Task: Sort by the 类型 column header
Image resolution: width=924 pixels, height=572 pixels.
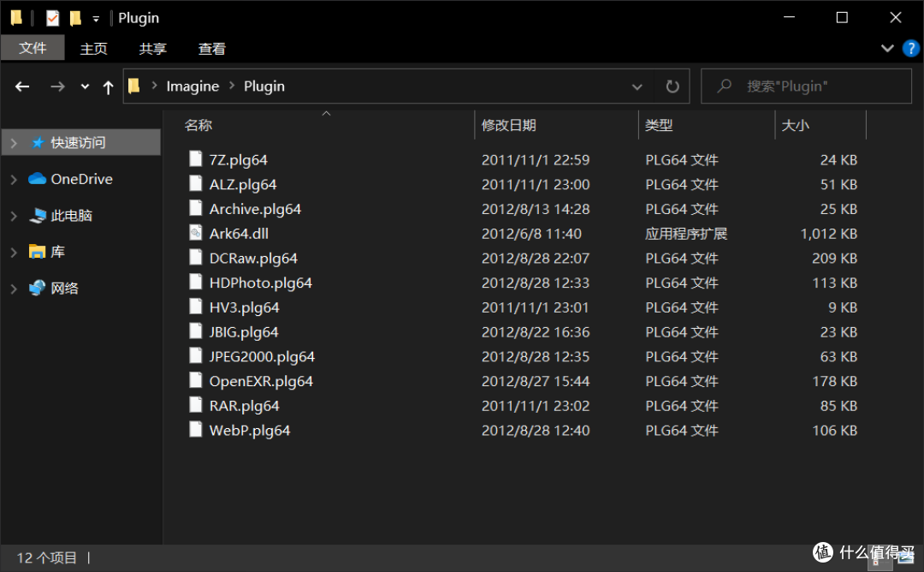Action: pyautogui.click(x=659, y=125)
